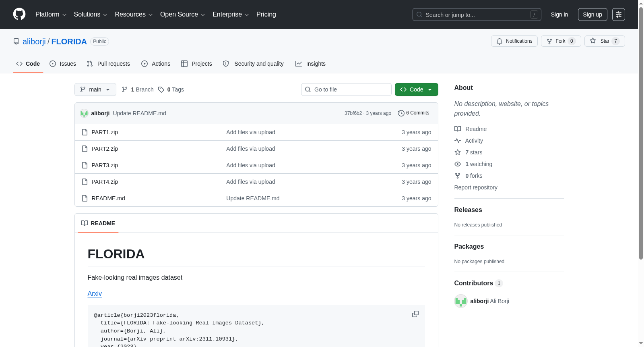Viewport: 644px width, 347px height.
Task: Open the FLORIDA repository name link
Action: [69, 42]
